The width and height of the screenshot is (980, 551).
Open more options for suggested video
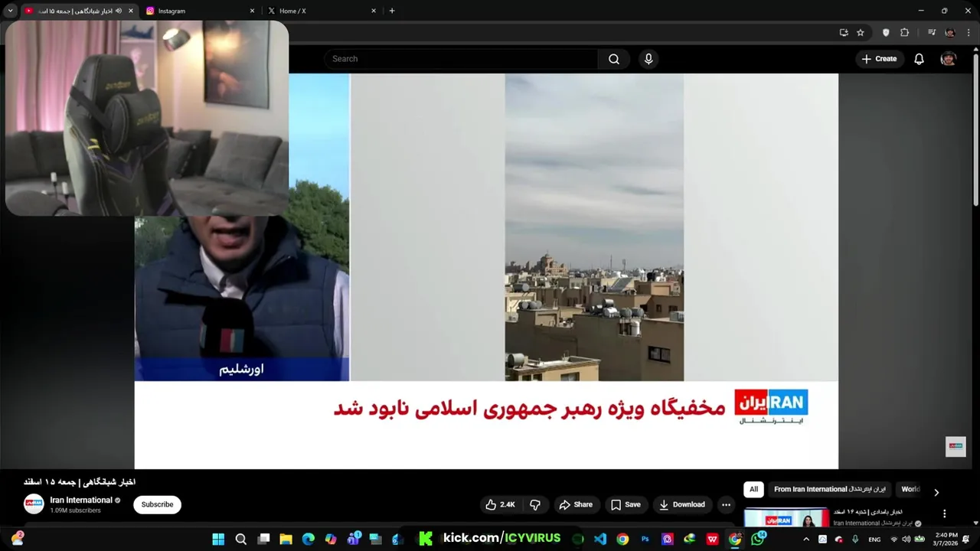[944, 514]
